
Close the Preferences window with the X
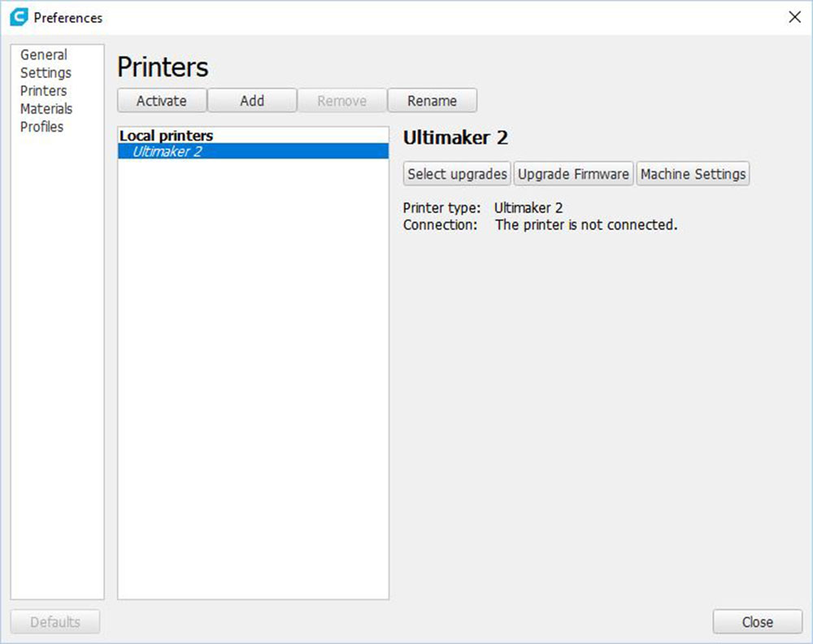coord(794,17)
